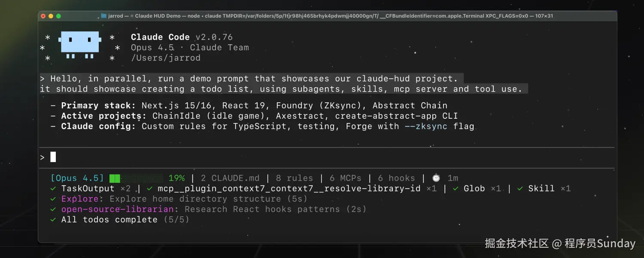Click the "8 rules" status entry
This screenshot has width=644, height=258.
click(x=295, y=178)
